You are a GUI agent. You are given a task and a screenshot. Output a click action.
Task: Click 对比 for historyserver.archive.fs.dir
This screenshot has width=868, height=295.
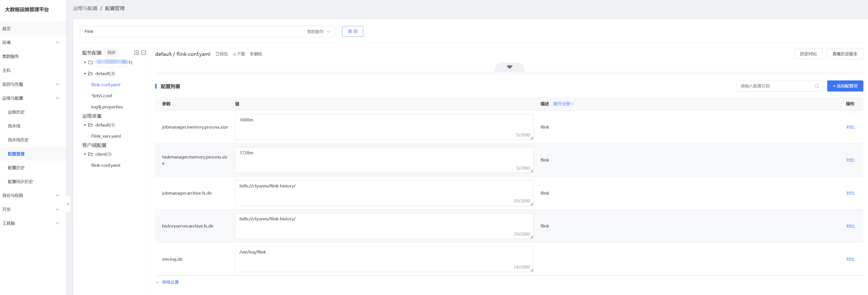click(850, 226)
